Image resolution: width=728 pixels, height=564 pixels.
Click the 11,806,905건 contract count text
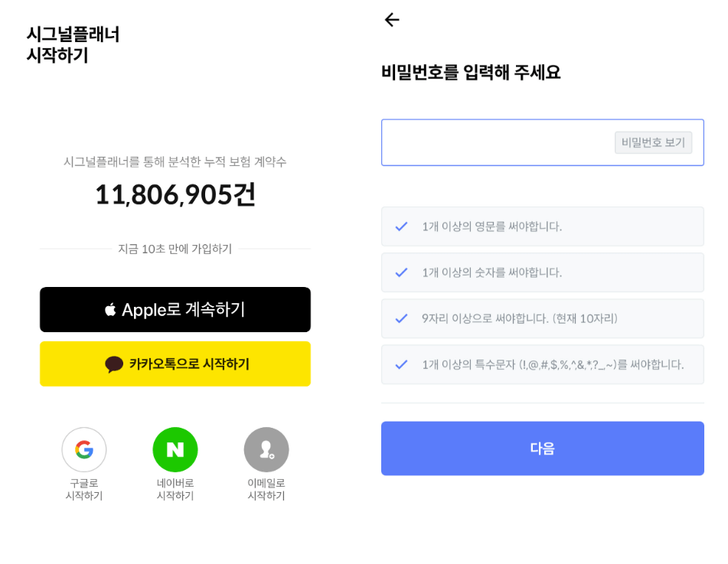175,194
